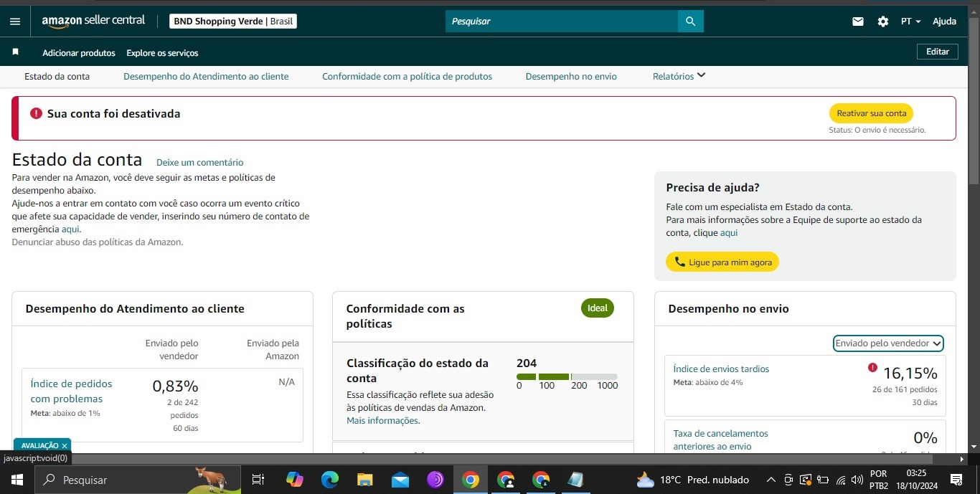Open the Windows notification center

(x=956, y=480)
